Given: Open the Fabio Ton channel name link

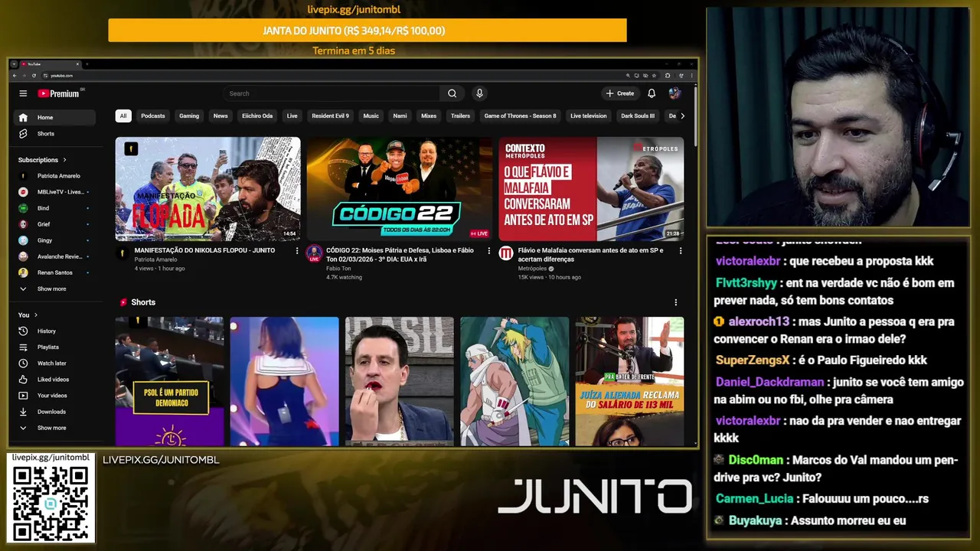Looking at the screenshot, I should [338, 269].
